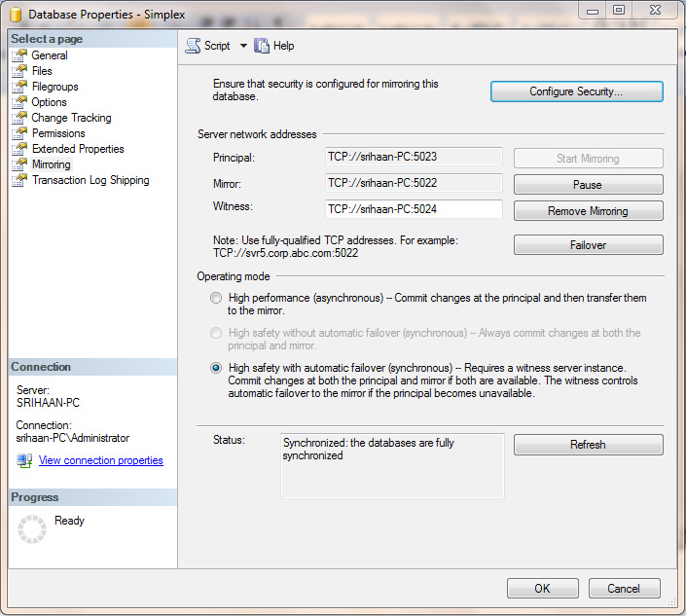Click the Principal address field
Image resolution: width=686 pixels, height=616 pixels.
pyautogui.click(x=414, y=157)
